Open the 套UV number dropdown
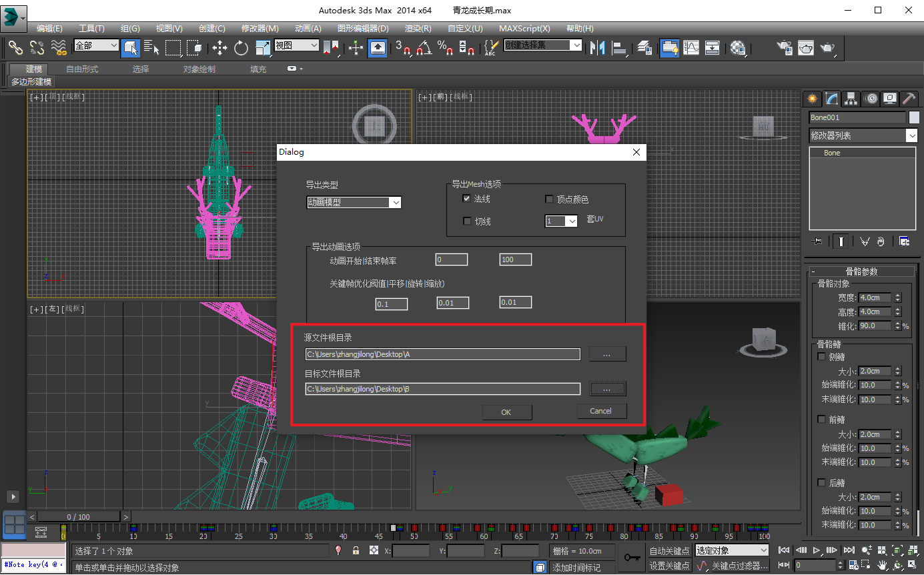924x575 pixels. point(571,221)
